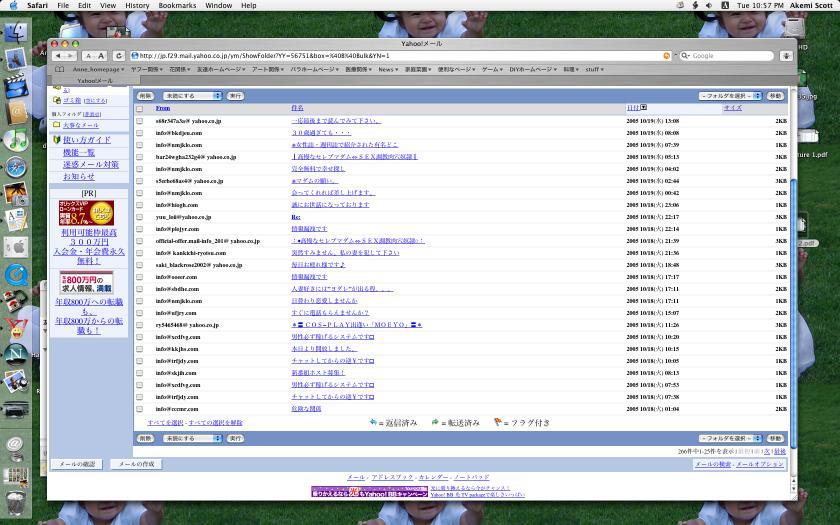840x525 pixels.
Task: Open the Apple menu
Action: tap(12, 5)
